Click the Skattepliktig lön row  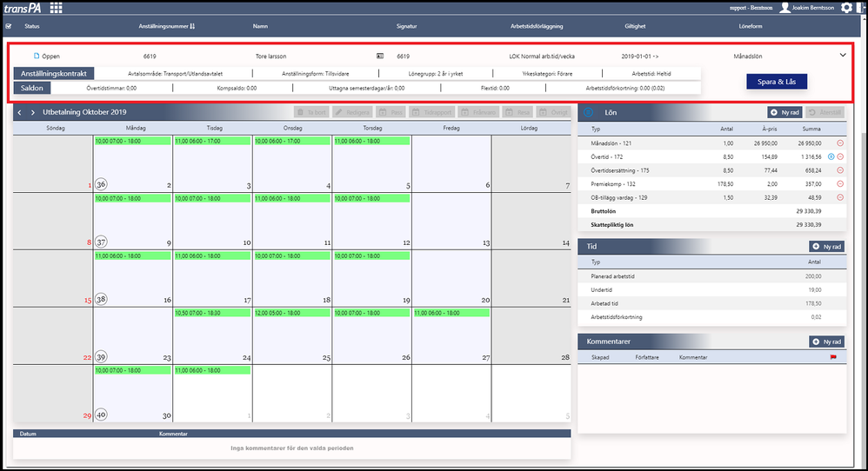pyautogui.click(x=712, y=225)
